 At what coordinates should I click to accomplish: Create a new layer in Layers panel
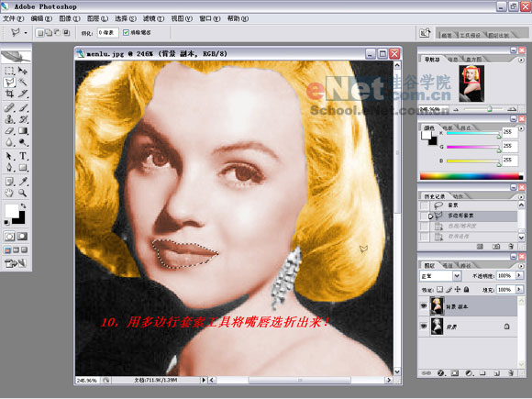point(497,373)
